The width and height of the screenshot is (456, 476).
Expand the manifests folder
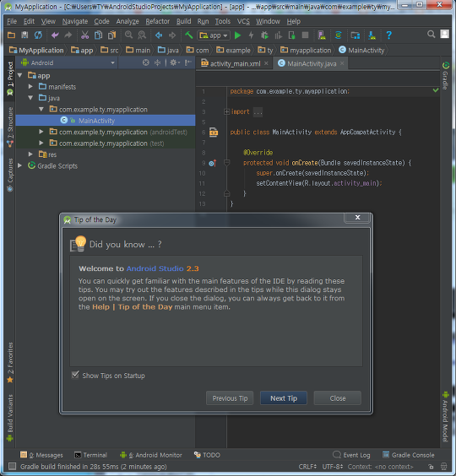[30, 87]
